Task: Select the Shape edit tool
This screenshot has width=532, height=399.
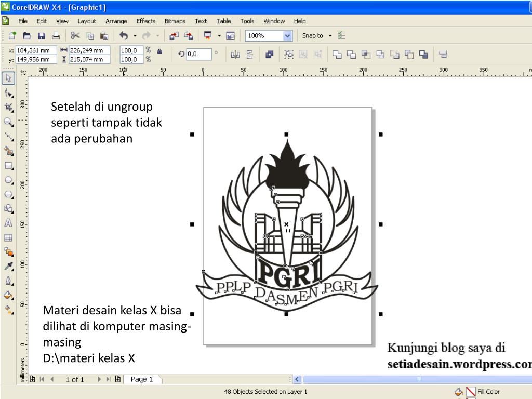Action: [x=8, y=94]
